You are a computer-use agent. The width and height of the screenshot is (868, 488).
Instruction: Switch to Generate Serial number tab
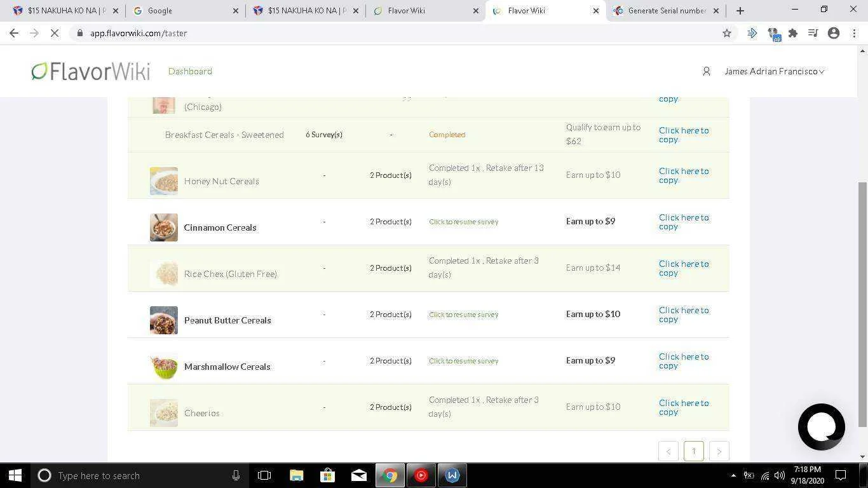(667, 11)
